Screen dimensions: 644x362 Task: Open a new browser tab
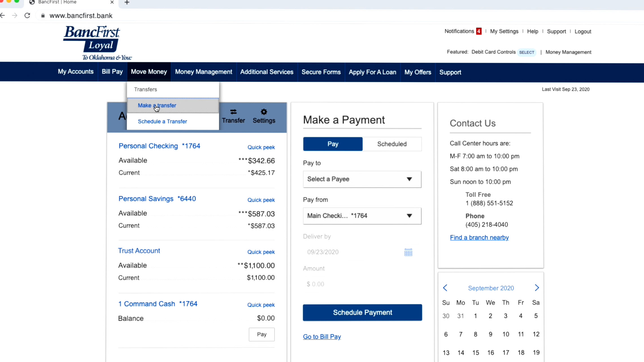point(127,3)
